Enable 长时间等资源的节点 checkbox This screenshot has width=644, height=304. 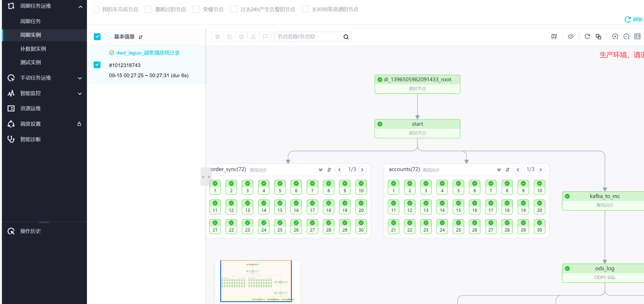coord(306,10)
